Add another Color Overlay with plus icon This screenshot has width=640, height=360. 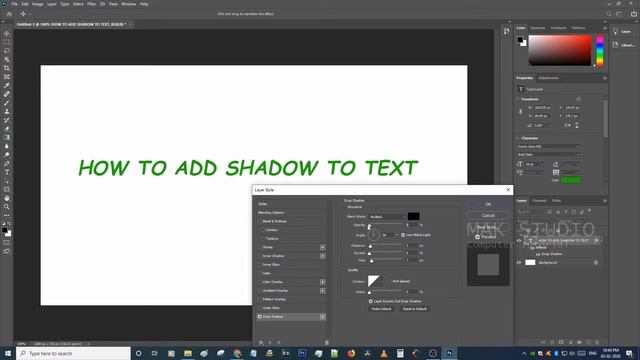322,282
